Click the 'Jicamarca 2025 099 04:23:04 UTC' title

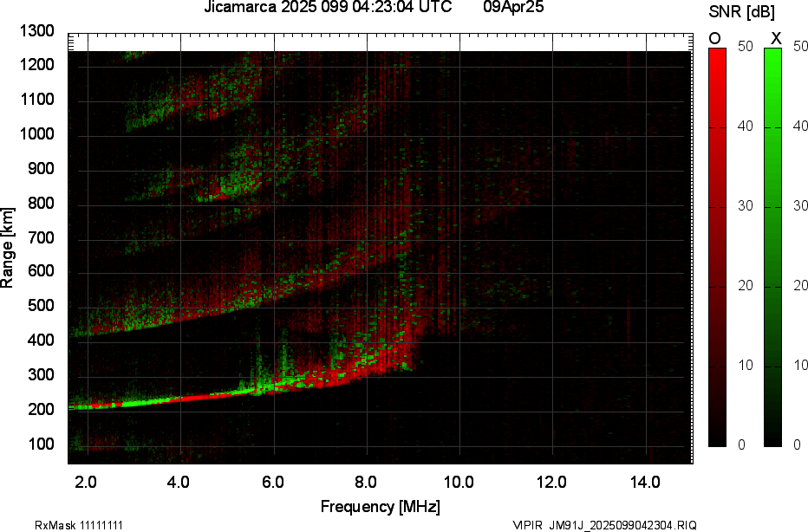coord(329,7)
